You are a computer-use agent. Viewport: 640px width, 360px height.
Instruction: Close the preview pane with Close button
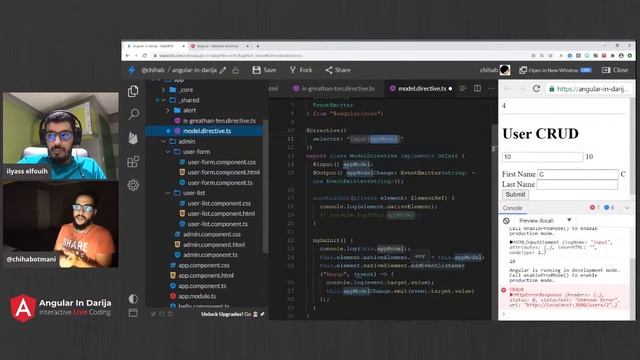[615, 70]
